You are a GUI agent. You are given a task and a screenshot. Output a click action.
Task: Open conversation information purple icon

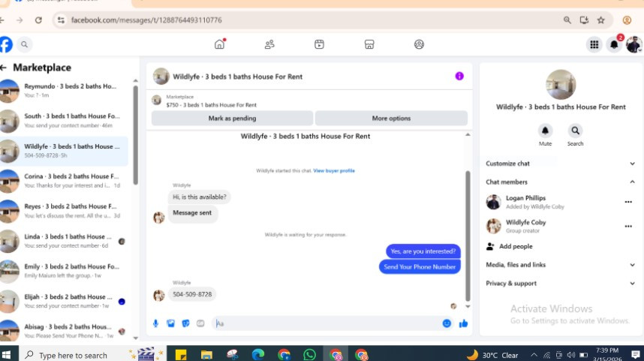459,76
